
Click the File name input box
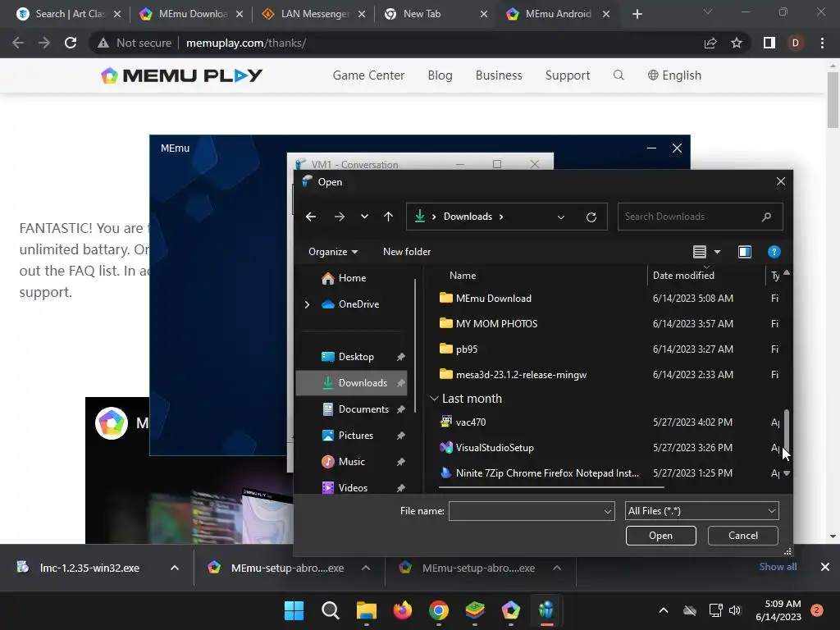(525, 511)
